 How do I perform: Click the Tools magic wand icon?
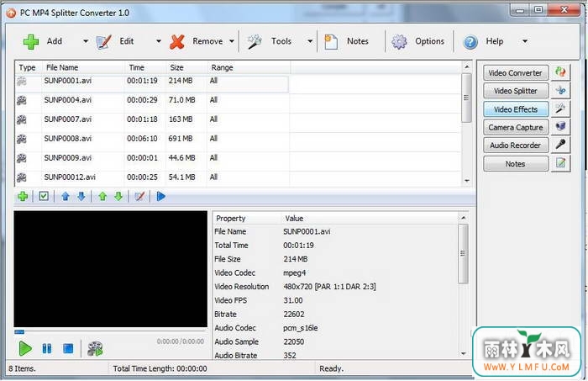(255, 42)
